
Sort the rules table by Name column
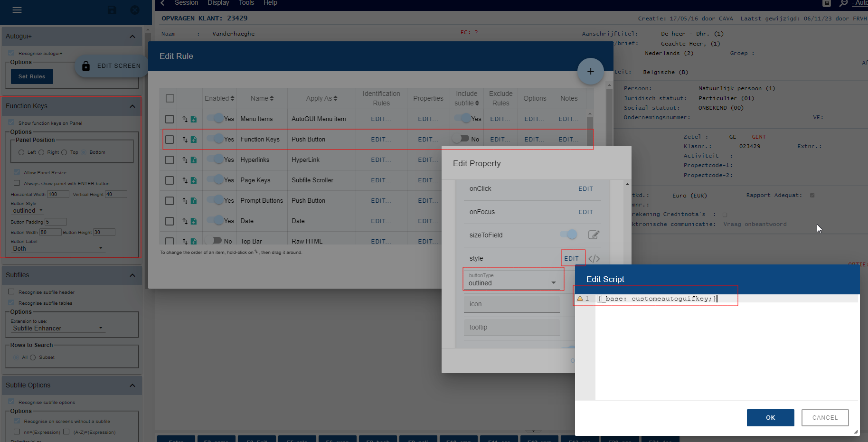262,98
